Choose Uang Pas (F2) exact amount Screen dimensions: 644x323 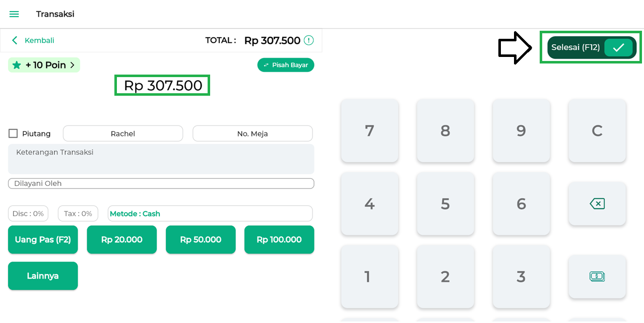click(43, 239)
